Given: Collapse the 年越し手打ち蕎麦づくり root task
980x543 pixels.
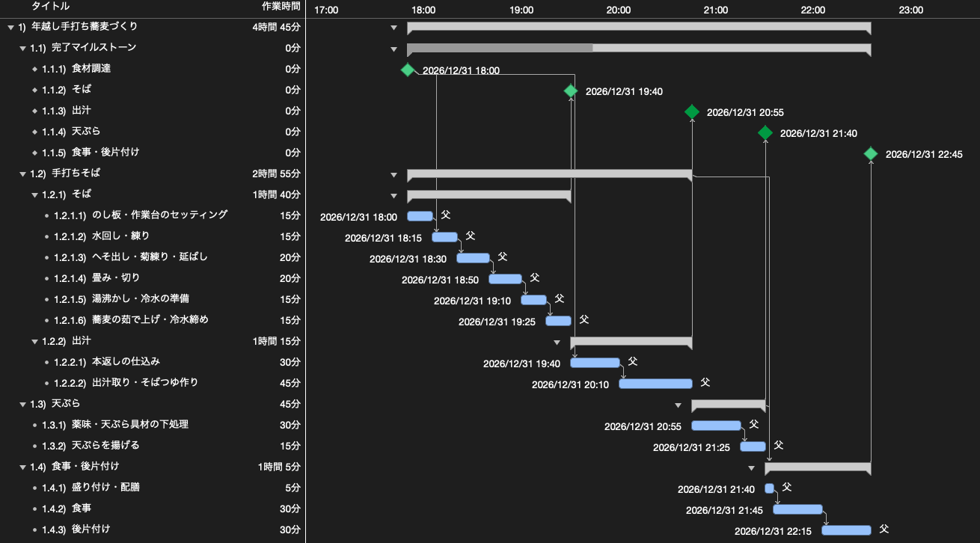Looking at the screenshot, I should 10,27.
